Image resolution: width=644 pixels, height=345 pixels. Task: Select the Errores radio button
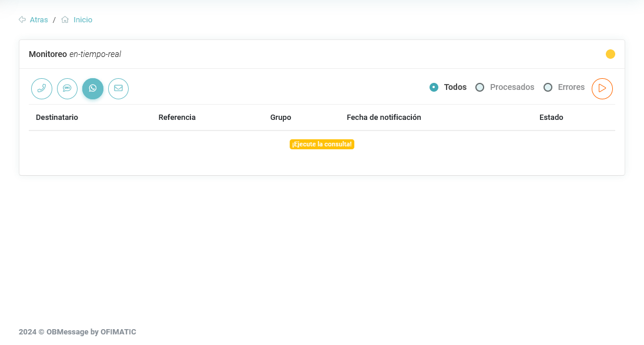(548, 87)
